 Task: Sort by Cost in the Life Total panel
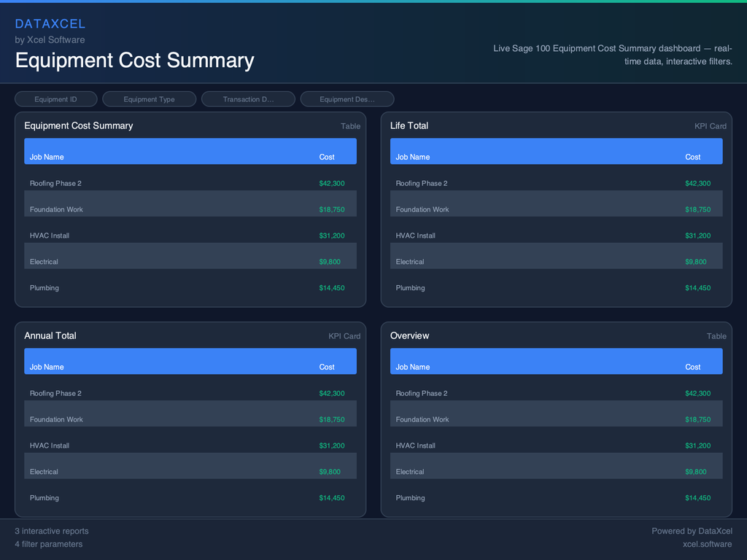[x=692, y=157]
